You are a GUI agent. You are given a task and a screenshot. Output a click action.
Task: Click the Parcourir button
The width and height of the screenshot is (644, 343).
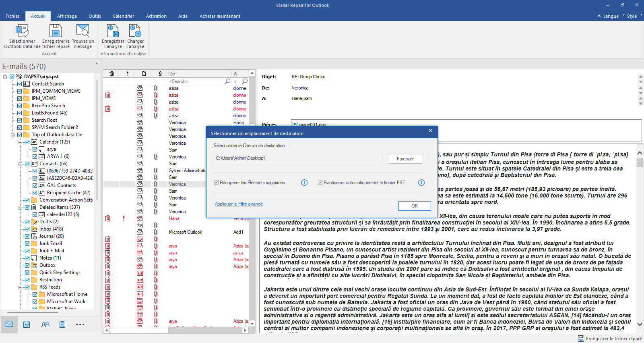(x=405, y=159)
